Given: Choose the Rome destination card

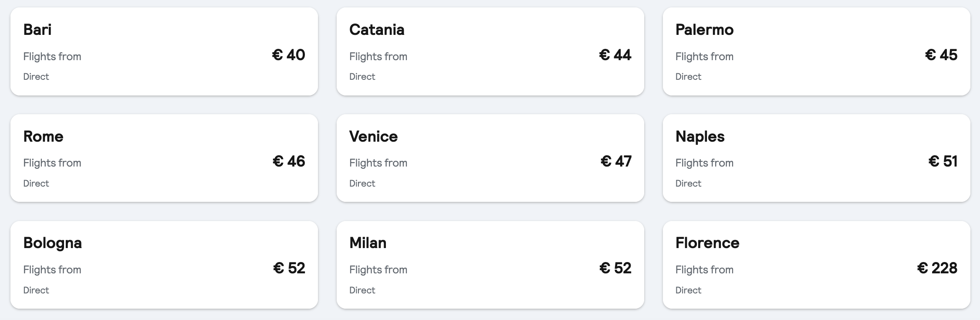Looking at the screenshot, I should 164,158.
